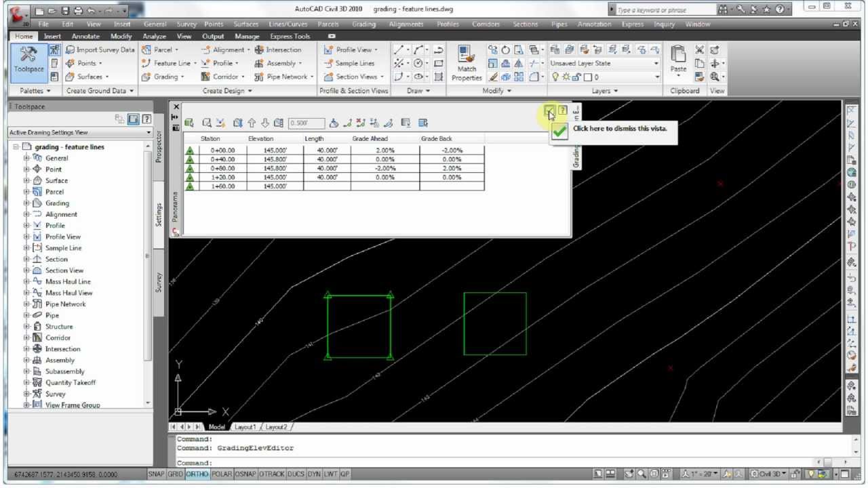This screenshot has height=488, width=868.
Task: Activate the Mirror tool in Modify panel
Action: coord(519,63)
